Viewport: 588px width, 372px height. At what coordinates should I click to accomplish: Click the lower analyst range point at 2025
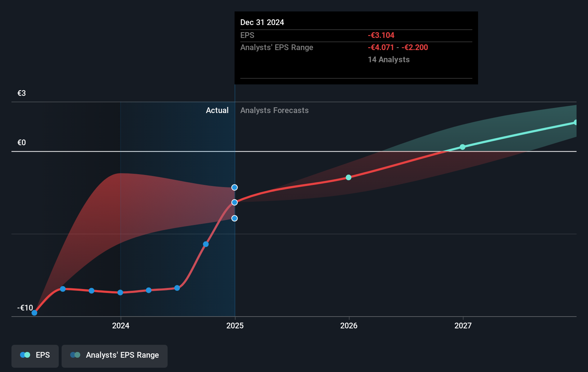tap(235, 218)
